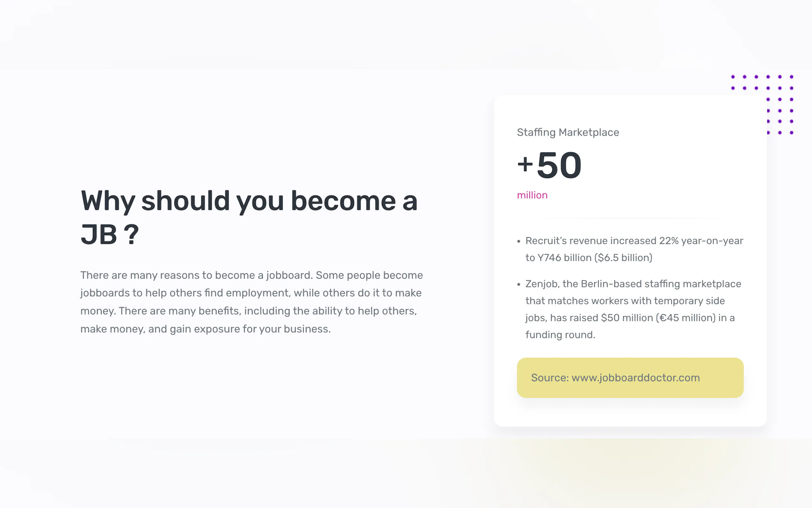The image size is (812, 508).
Task: Click the plus sign before 50
Action: click(x=525, y=165)
